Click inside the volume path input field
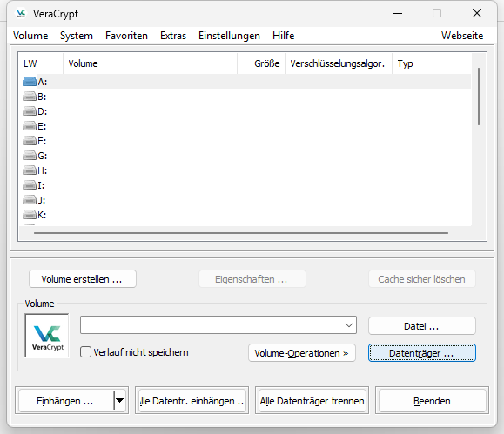 click(212, 325)
